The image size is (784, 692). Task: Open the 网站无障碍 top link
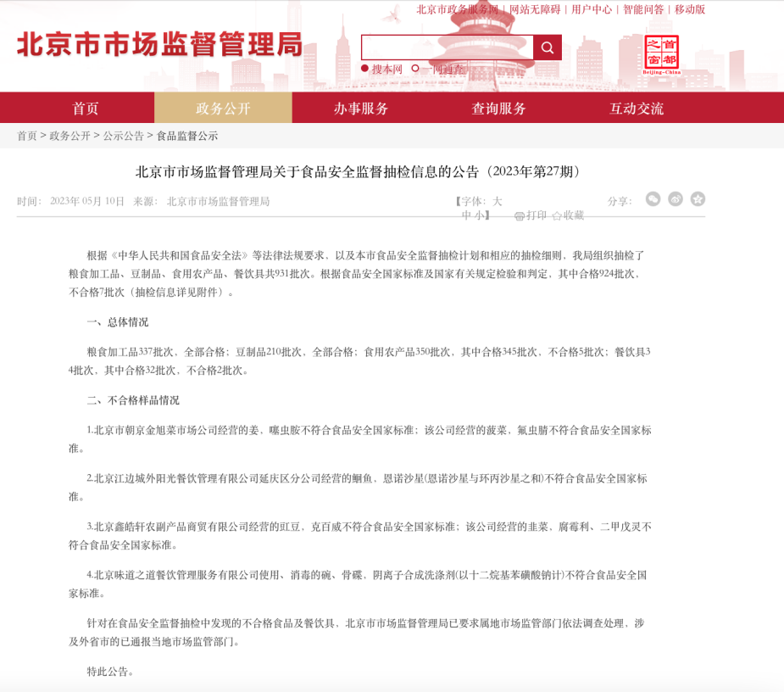(535, 9)
